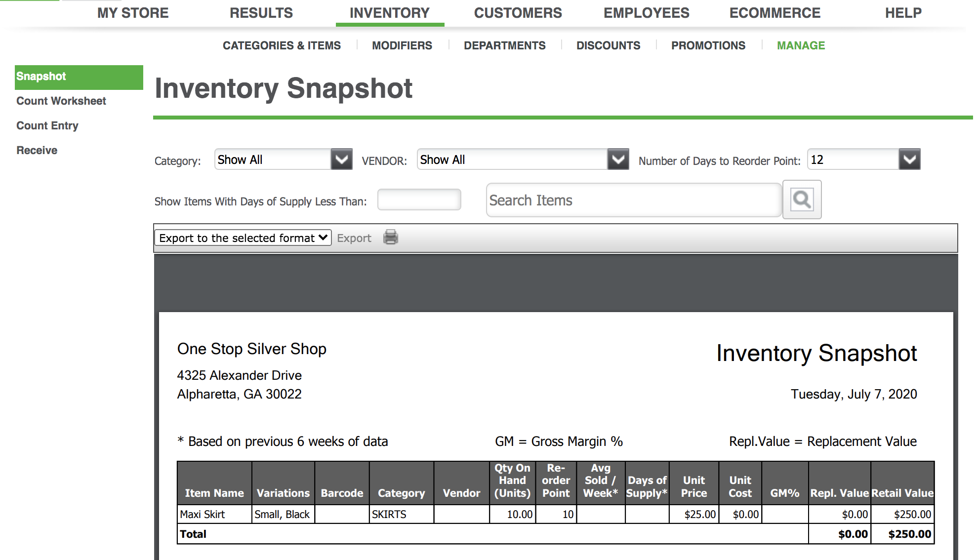Click the One Stop Silver Shop name
Screen dimensions: 977x560
click(252, 349)
